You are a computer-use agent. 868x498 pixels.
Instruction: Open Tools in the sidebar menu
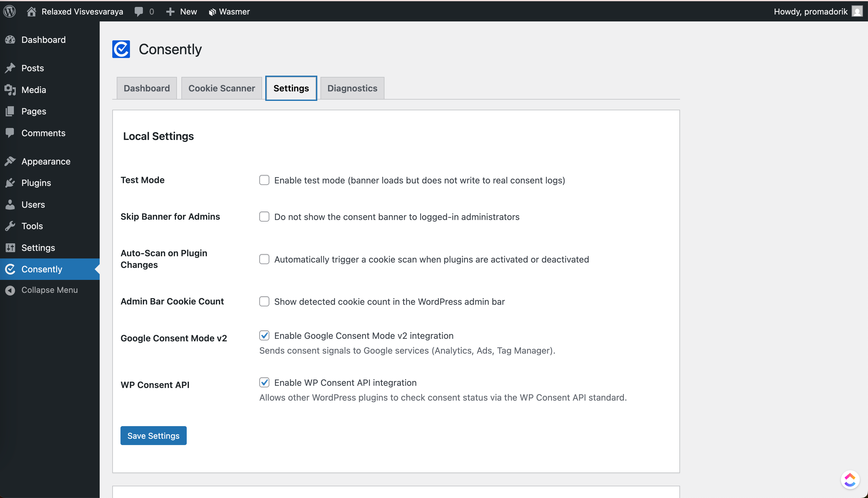coord(32,226)
